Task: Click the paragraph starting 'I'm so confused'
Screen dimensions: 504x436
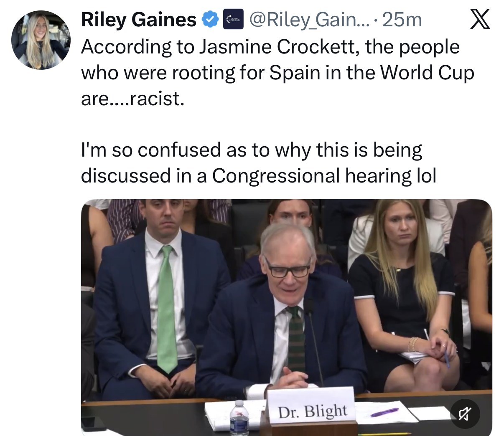Action: coord(259,163)
